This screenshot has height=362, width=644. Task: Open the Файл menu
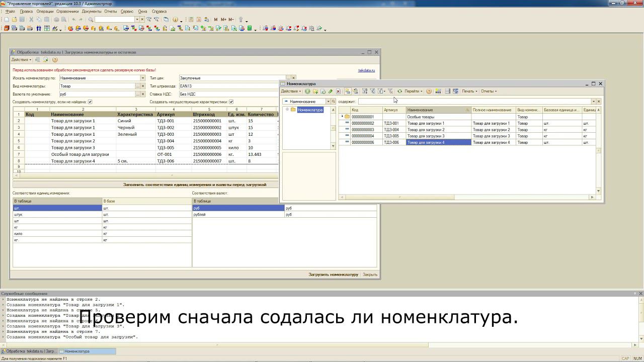[10, 11]
